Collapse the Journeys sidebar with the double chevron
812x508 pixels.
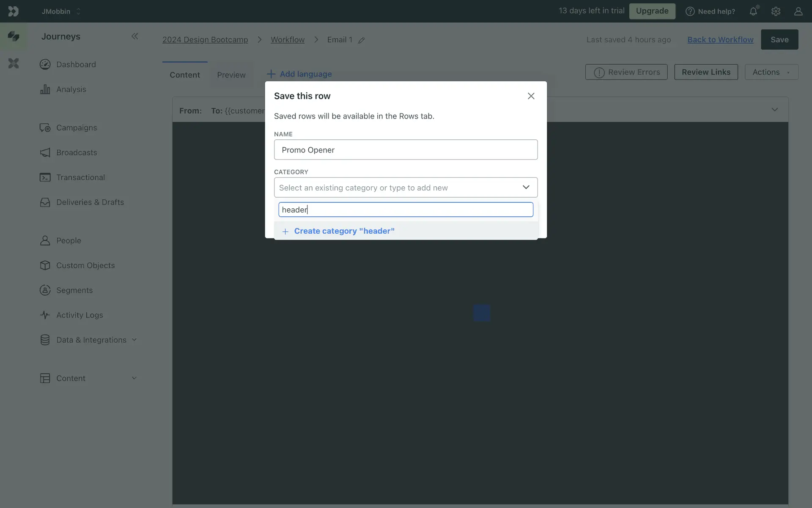(x=134, y=36)
